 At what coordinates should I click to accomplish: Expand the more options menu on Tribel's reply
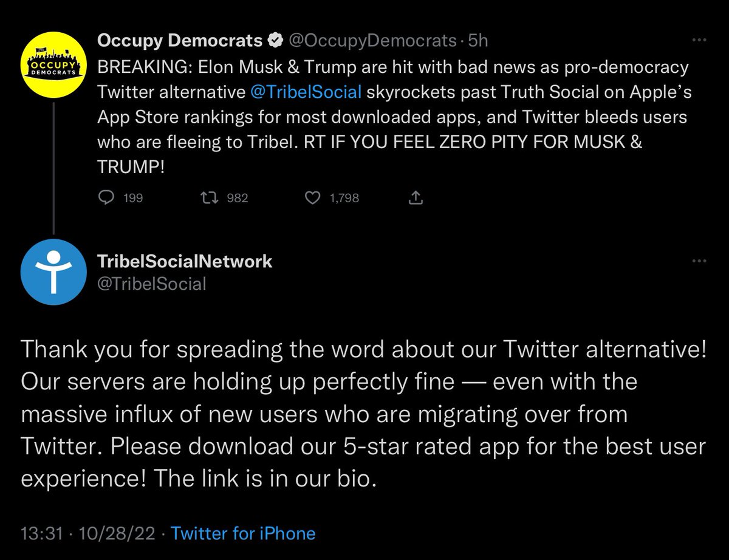(699, 261)
